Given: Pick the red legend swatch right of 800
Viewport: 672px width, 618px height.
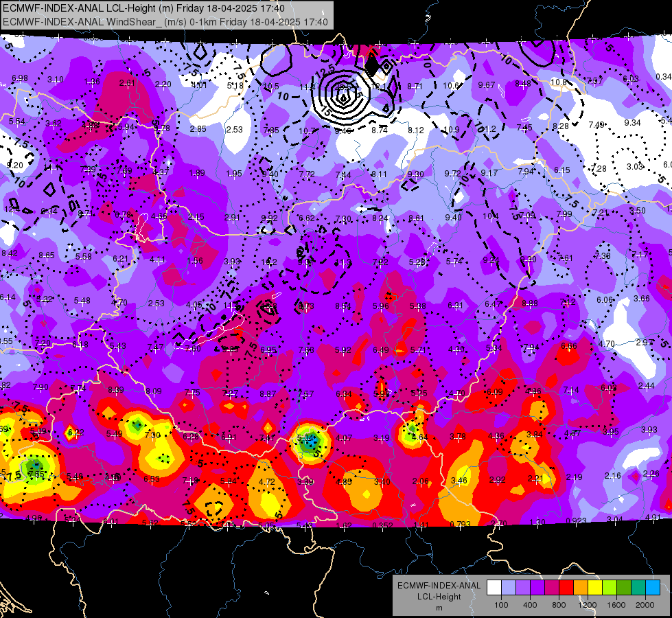Looking at the screenshot, I should pos(566,588).
